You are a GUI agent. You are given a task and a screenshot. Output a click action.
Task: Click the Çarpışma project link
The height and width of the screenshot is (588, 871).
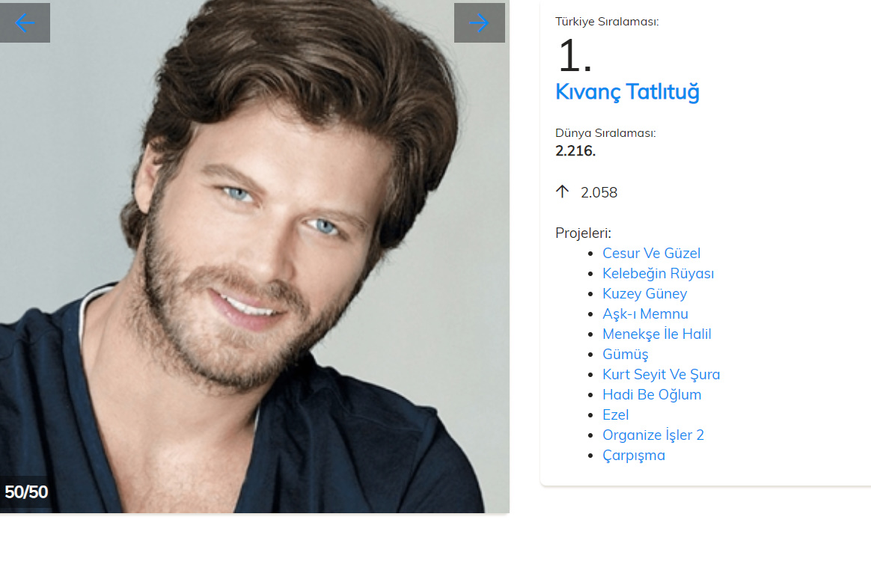[633, 456]
